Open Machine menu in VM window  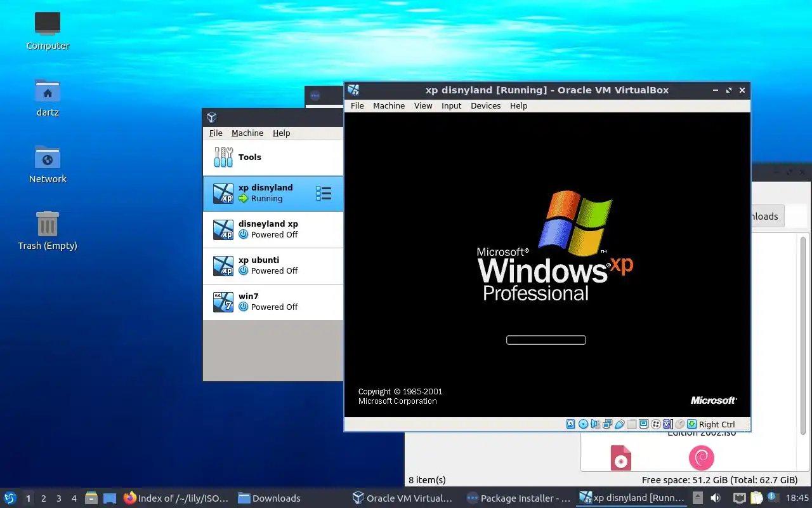(389, 105)
